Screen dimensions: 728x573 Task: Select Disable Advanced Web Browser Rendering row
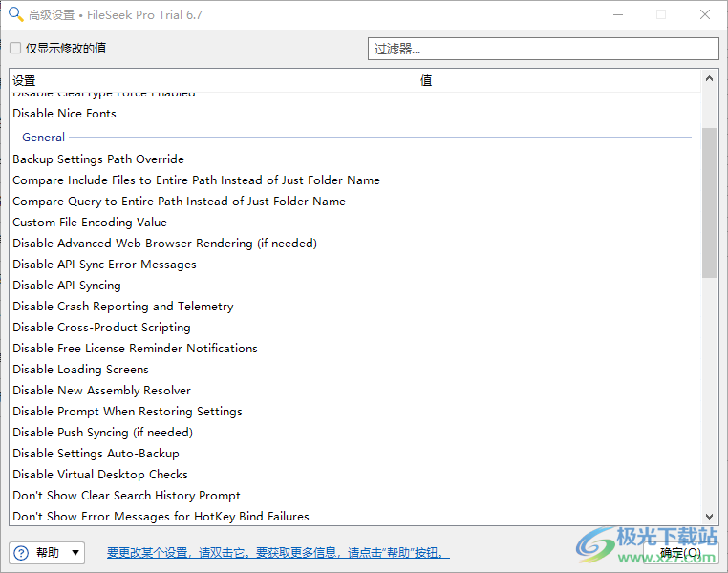[x=355, y=244]
